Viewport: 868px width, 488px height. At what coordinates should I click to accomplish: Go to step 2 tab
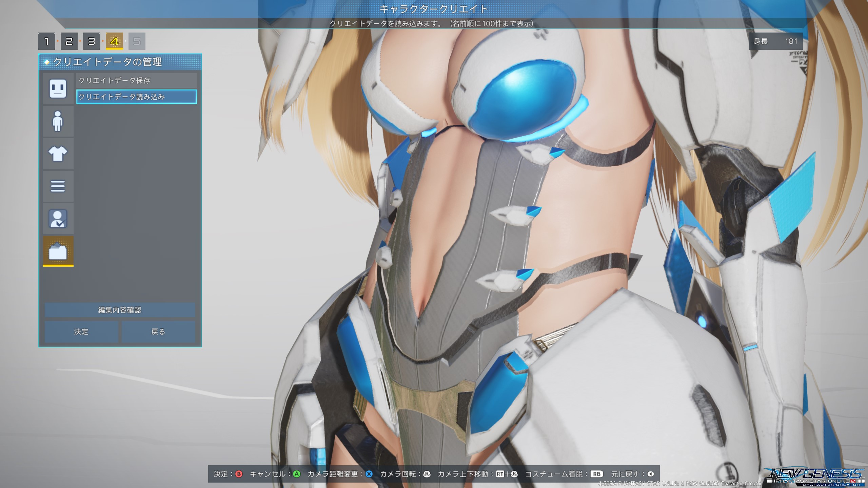click(69, 41)
